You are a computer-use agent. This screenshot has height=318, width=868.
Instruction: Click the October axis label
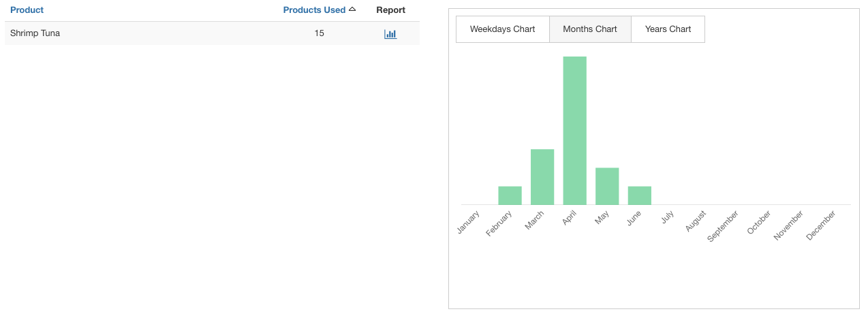[759, 223]
